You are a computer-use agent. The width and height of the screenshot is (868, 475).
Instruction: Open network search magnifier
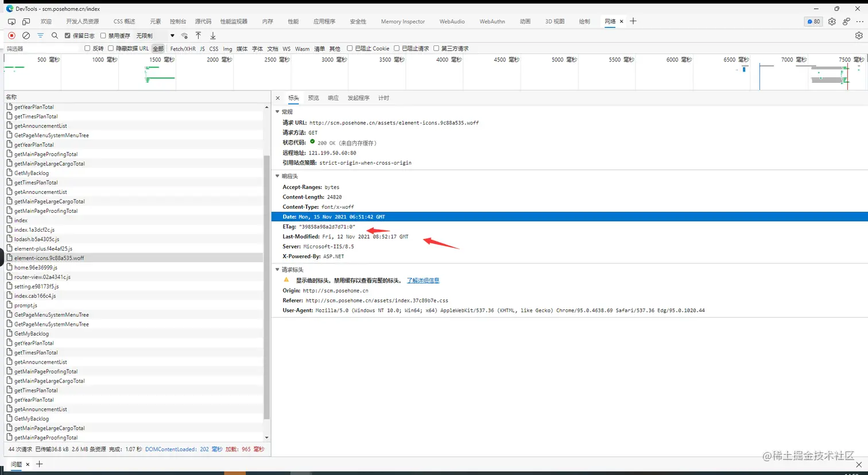[55, 36]
